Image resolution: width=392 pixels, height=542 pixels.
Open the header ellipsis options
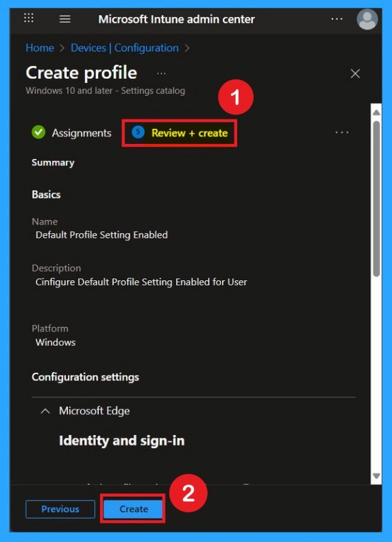click(x=336, y=19)
